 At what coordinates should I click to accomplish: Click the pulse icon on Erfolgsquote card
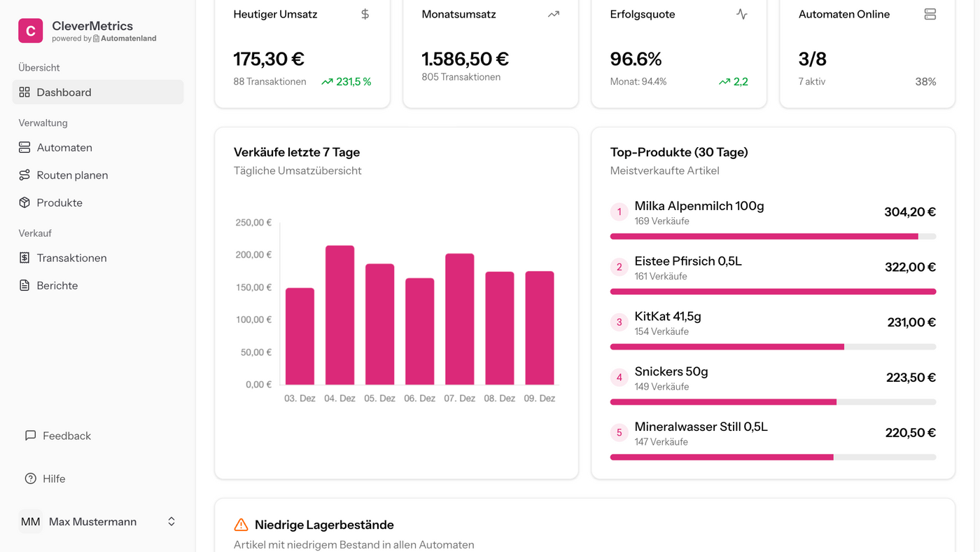pos(742,14)
